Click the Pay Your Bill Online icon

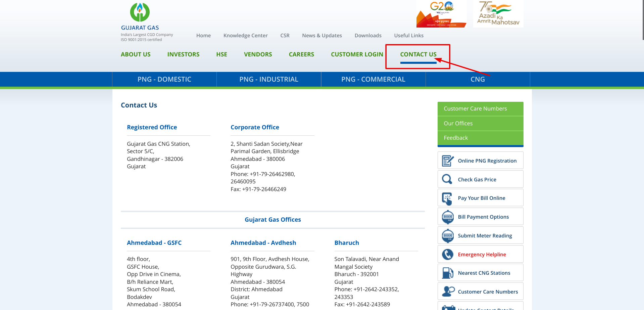[447, 198]
